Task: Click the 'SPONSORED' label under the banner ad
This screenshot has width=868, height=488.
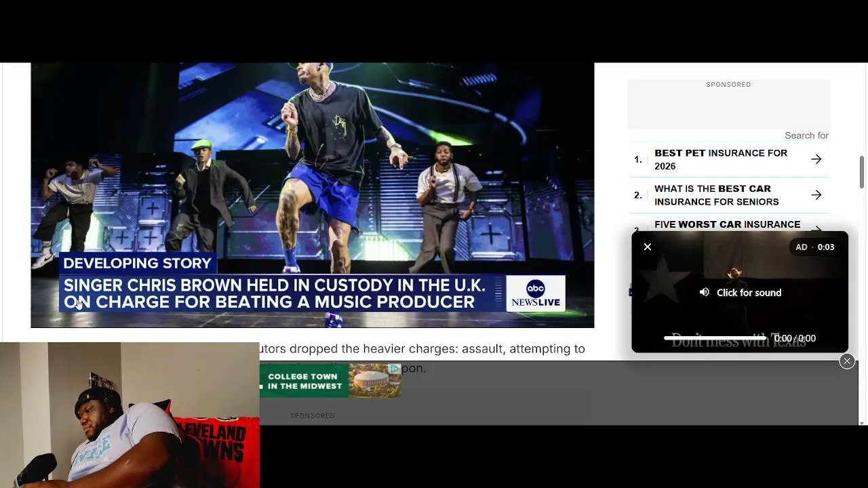Action: pos(313,415)
